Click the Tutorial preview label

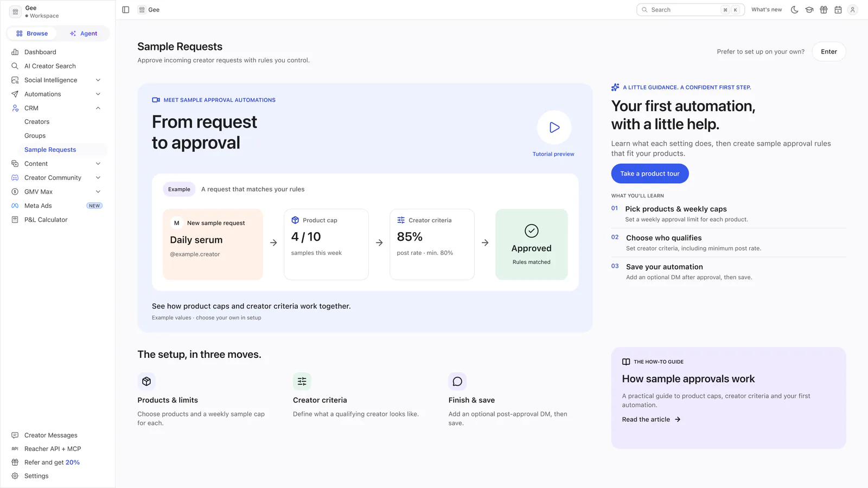coord(553,154)
